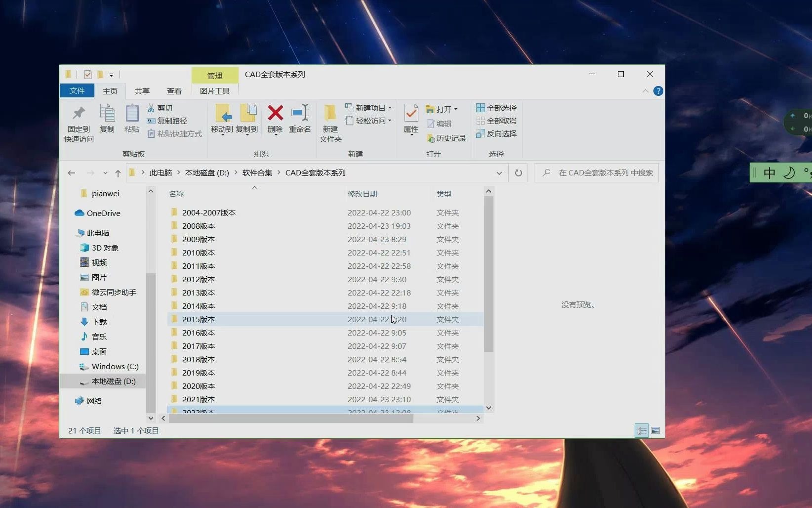
Task: Go Back with the left arrow
Action: point(71,173)
